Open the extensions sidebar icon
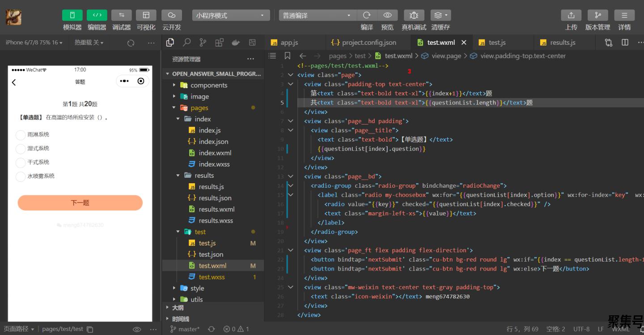This screenshot has width=644, height=335. point(219,43)
